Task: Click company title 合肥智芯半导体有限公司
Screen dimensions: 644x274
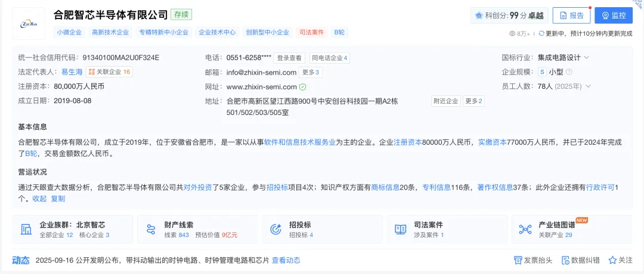Action: click(x=110, y=15)
